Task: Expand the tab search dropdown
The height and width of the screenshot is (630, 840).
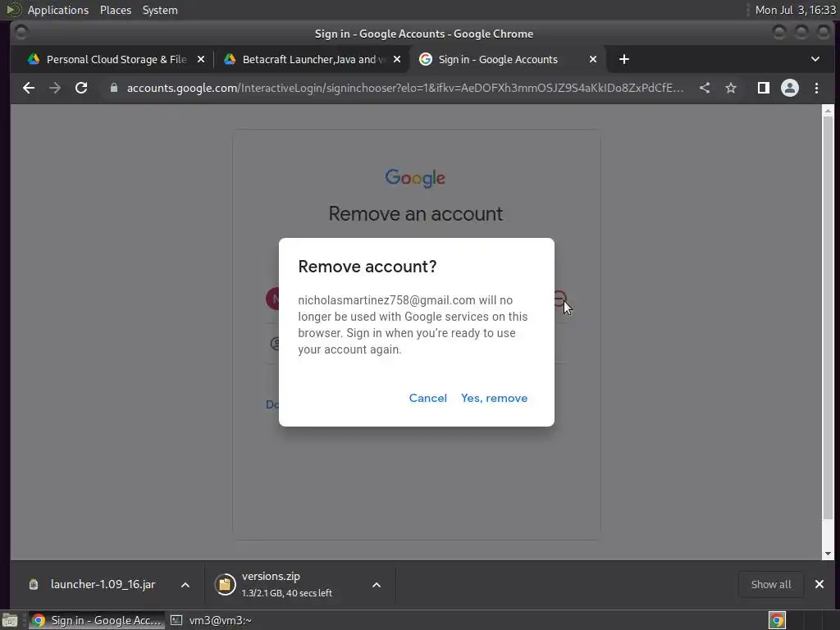Action: pos(815,59)
